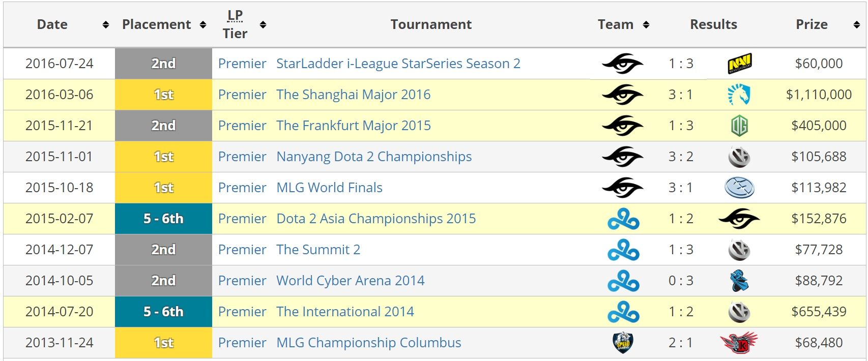
Task: Sort by LP Tier column arrows
Action: (263, 25)
